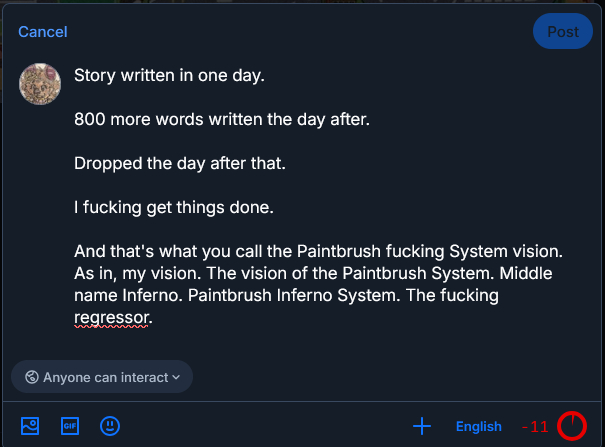Add another post to thread with plus icon

422,426
